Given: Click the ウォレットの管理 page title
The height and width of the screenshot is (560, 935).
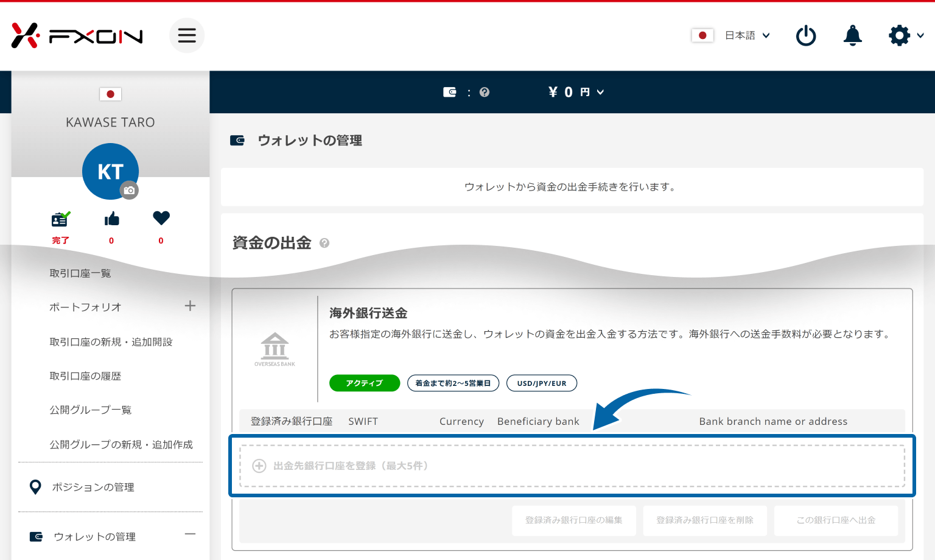Looking at the screenshot, I should tap(310, 141).
